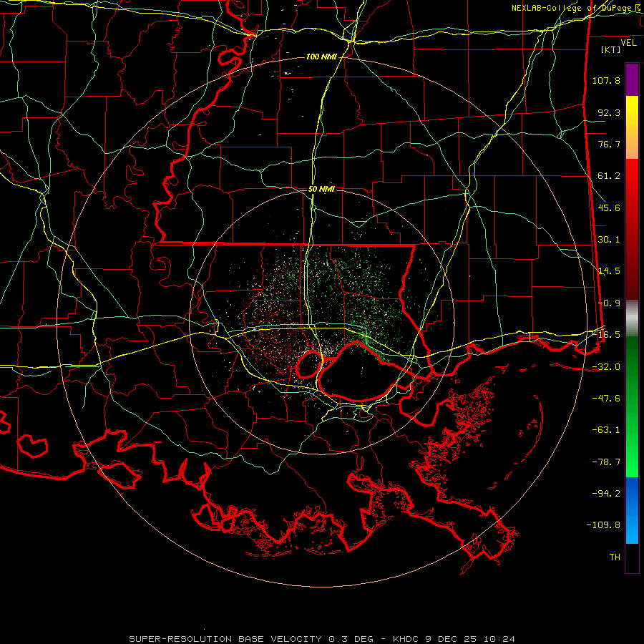Click the -0.9 velocity scale value

click(x=609, y=303)
